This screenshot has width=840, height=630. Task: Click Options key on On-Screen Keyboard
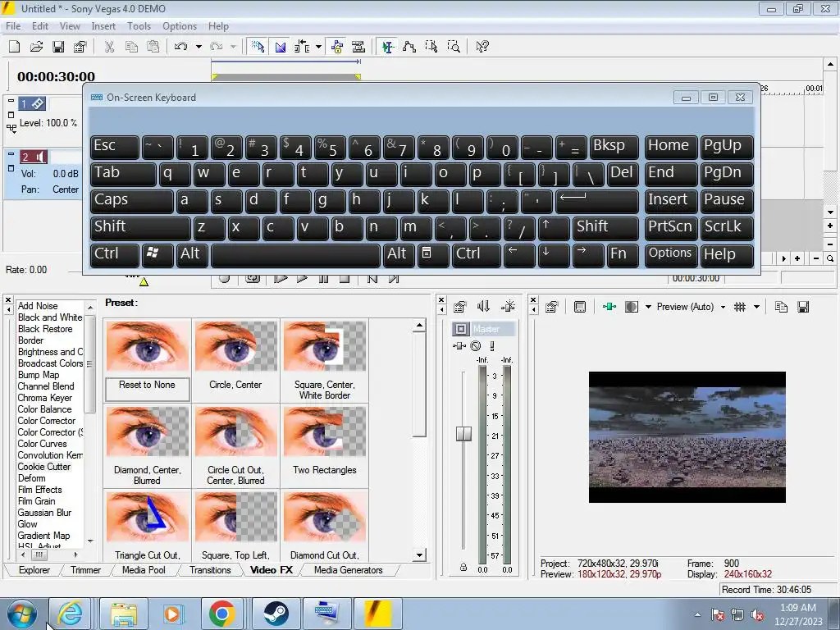(x=670, y=254)
